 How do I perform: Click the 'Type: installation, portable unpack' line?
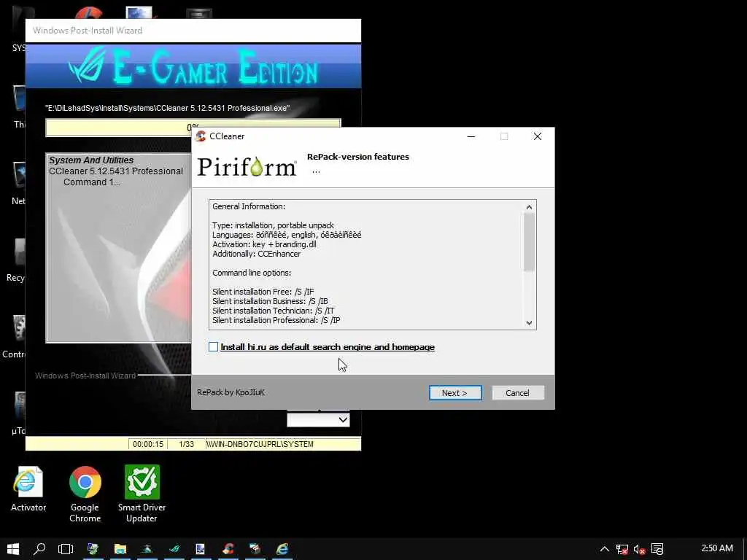[273, 225]
